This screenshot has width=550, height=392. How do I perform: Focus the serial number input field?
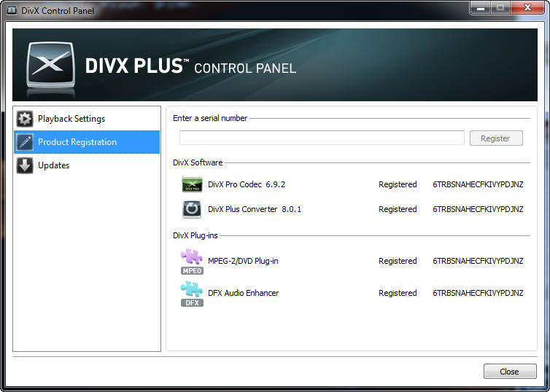[x=322, y=138]
